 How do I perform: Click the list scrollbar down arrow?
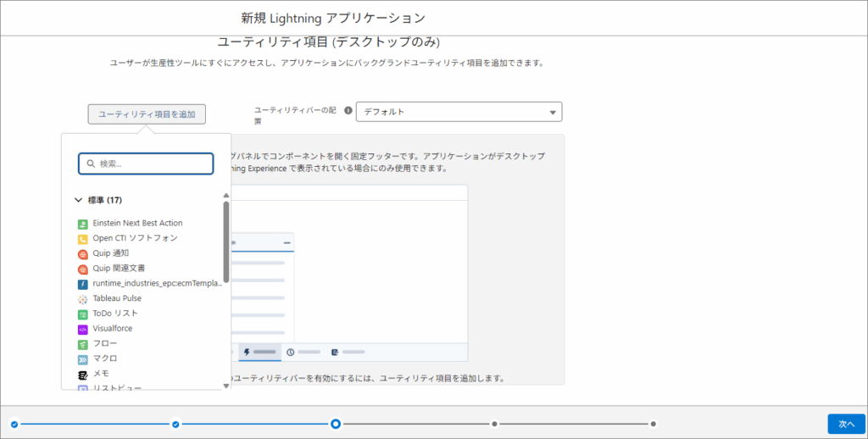pos(226,386)
